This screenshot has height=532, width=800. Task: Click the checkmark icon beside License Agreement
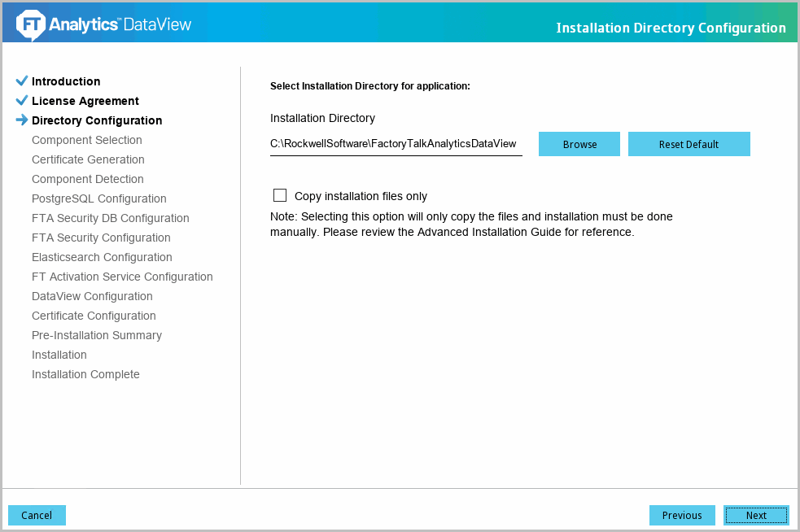point(22,100)
